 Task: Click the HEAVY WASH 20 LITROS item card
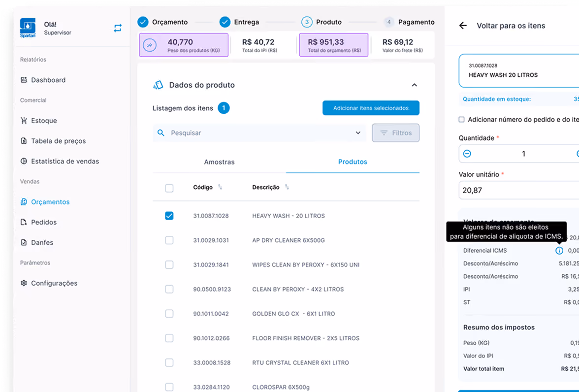tap(519, 70)
